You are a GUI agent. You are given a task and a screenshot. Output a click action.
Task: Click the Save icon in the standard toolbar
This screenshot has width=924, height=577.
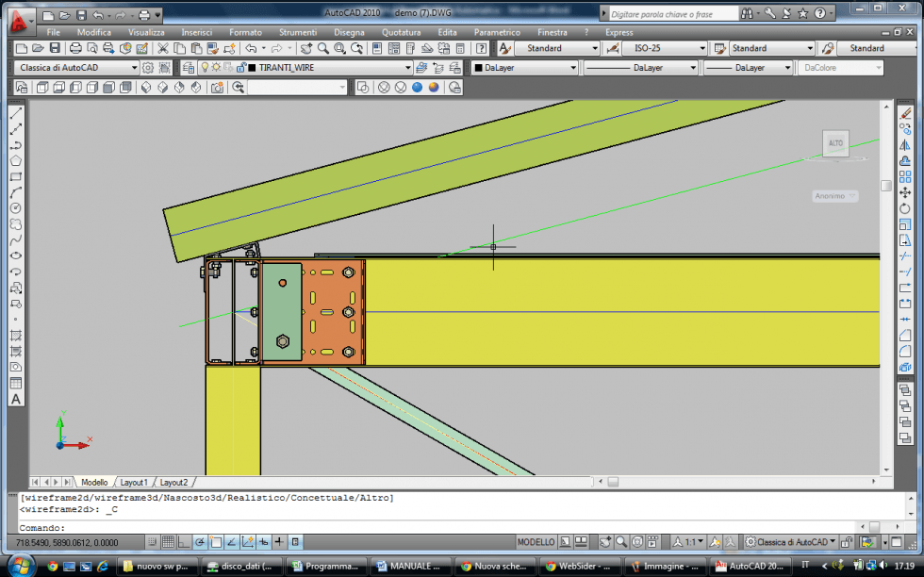click(55, 48)
